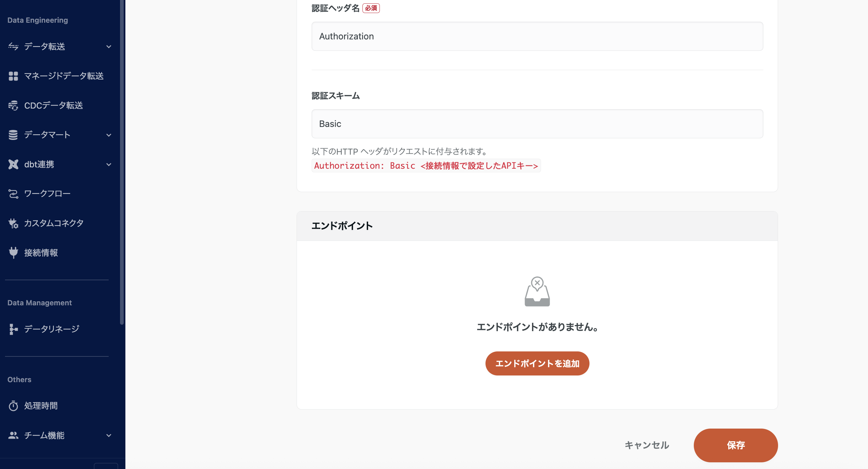The width and height of the screenshot is (868, 469).
Task: Select the 接続情報 plug icon
Action: [x=13, y=253]
